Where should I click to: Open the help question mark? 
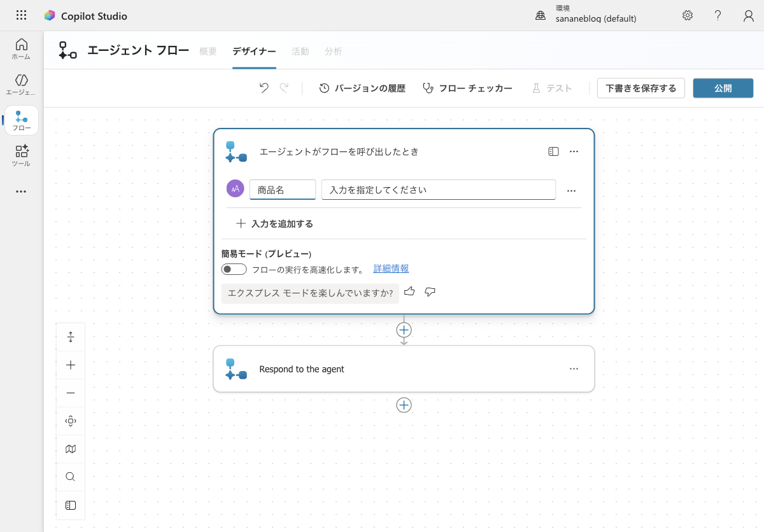coord(718,16)
